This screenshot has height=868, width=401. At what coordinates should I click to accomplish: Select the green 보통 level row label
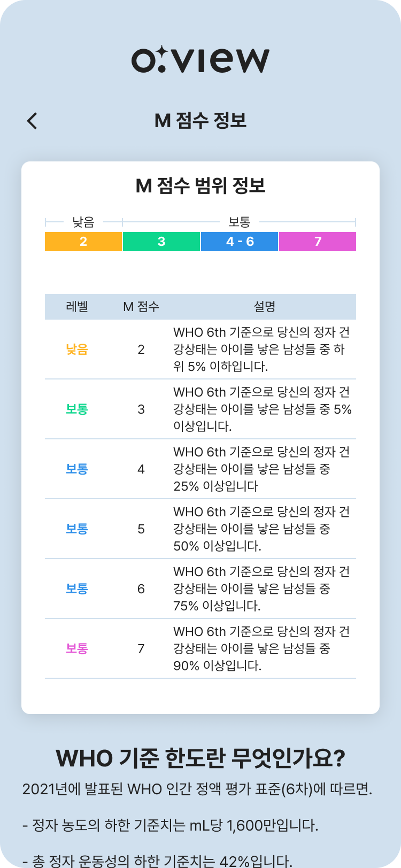click(x=77, y=409)
